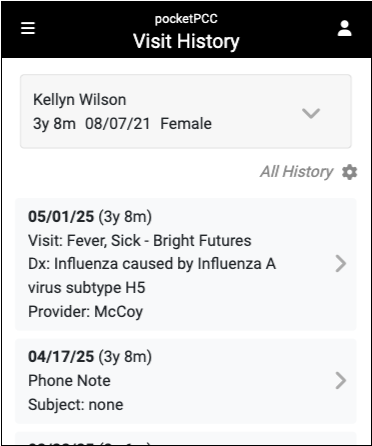Open 04/17/25 phone note arrow
Screen dimensions: 372x446
point(341,381)
